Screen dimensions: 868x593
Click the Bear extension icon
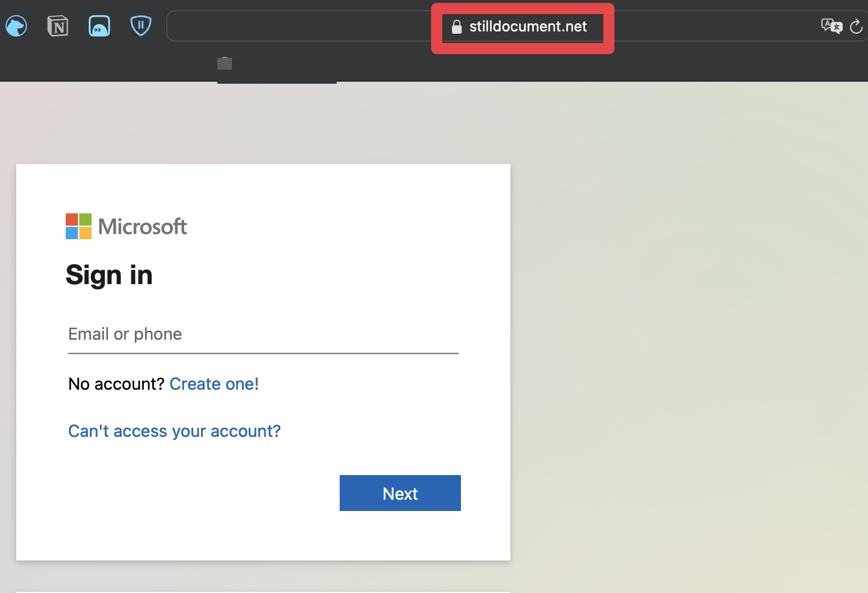click(16, 26)
